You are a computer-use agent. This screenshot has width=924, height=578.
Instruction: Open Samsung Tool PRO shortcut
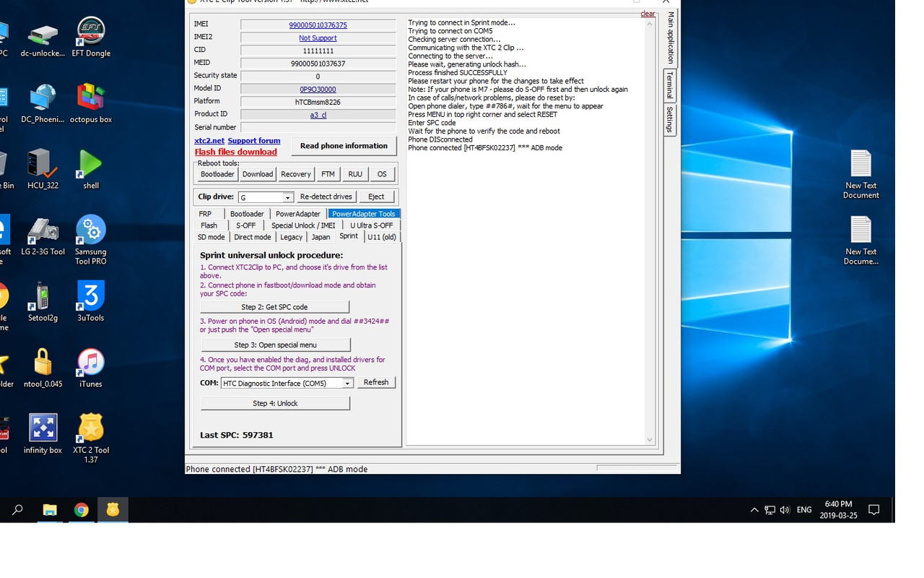pos(91,240)
